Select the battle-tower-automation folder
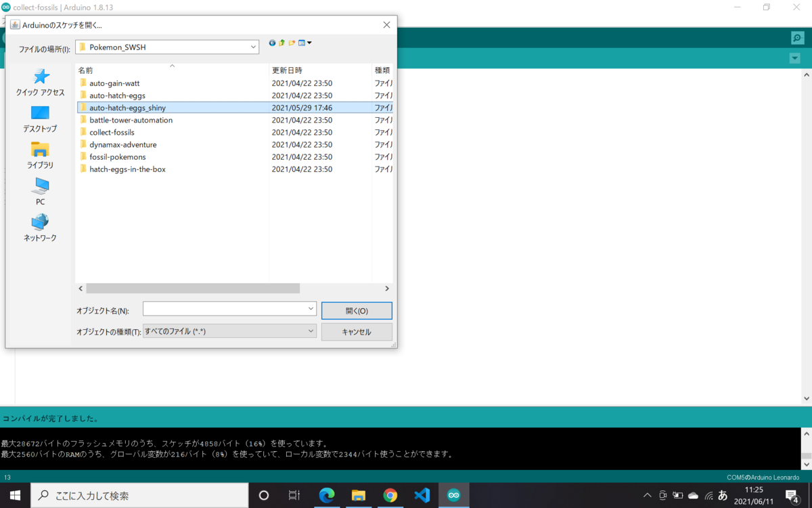812x508 pixels. (x=131, y=120)
